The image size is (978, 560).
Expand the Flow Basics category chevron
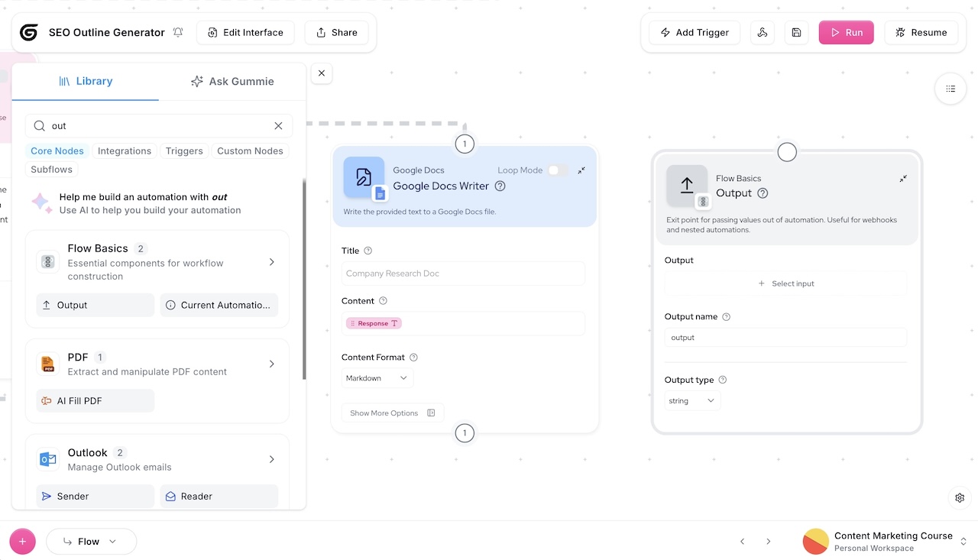pyautogui.click(x=272, y=262)
